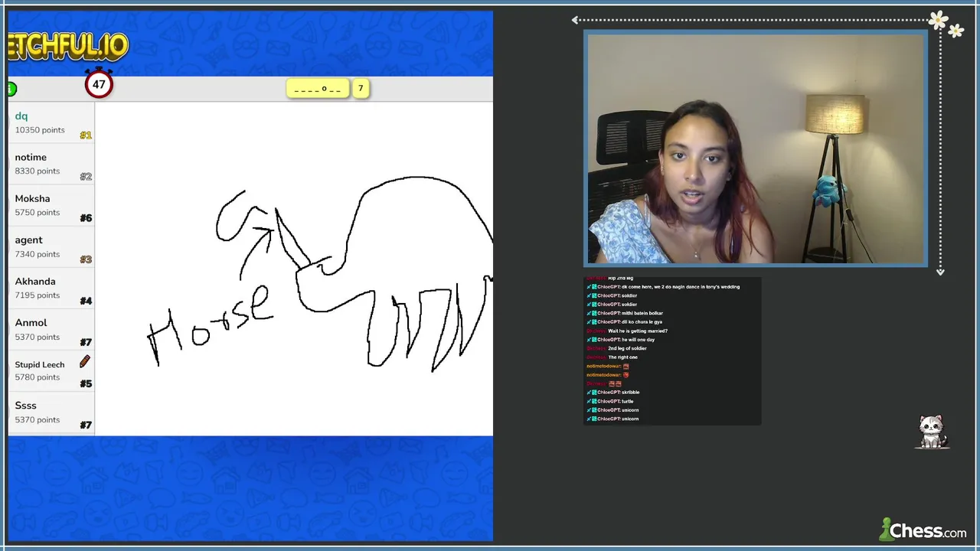Click the chat message "he will one day"

click(621, 340)
